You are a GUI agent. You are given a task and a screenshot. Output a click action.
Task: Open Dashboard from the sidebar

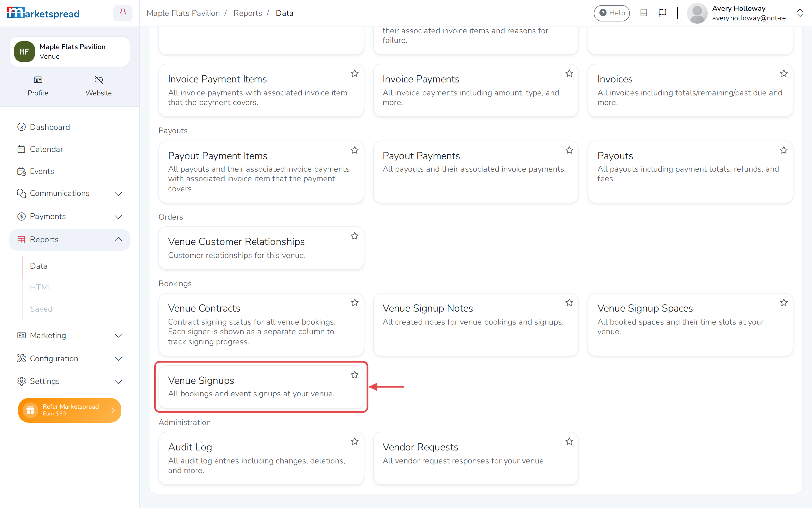(69, 127)
